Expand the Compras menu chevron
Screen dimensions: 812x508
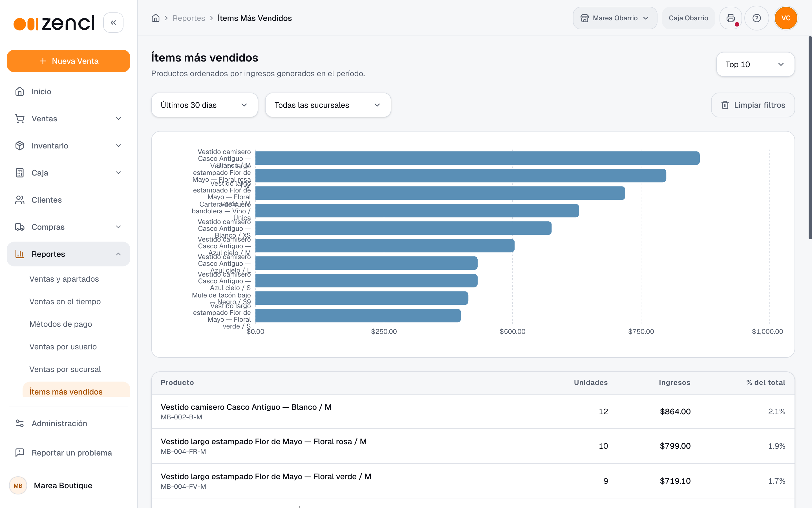point(118,227)
